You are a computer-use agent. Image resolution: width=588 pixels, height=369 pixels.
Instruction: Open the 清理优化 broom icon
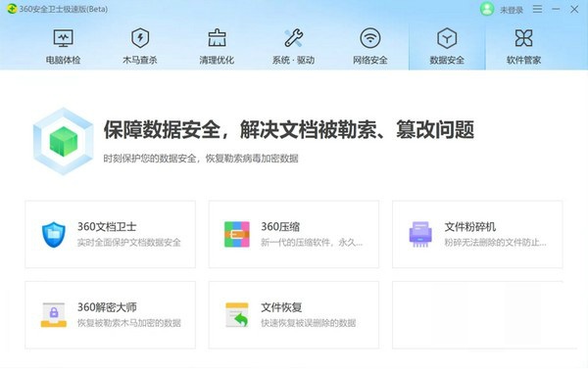pyautogui.click(x=218, y=37)
